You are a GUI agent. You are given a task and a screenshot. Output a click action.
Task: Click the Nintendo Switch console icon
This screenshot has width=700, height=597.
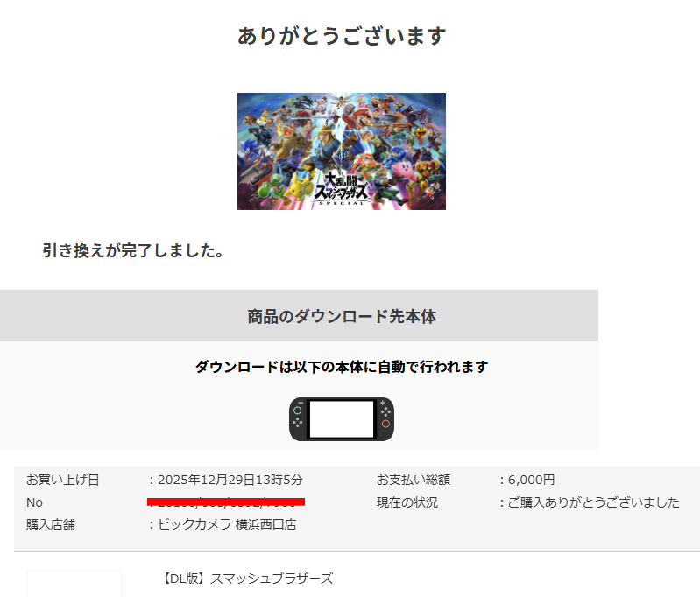coord(342,419)
